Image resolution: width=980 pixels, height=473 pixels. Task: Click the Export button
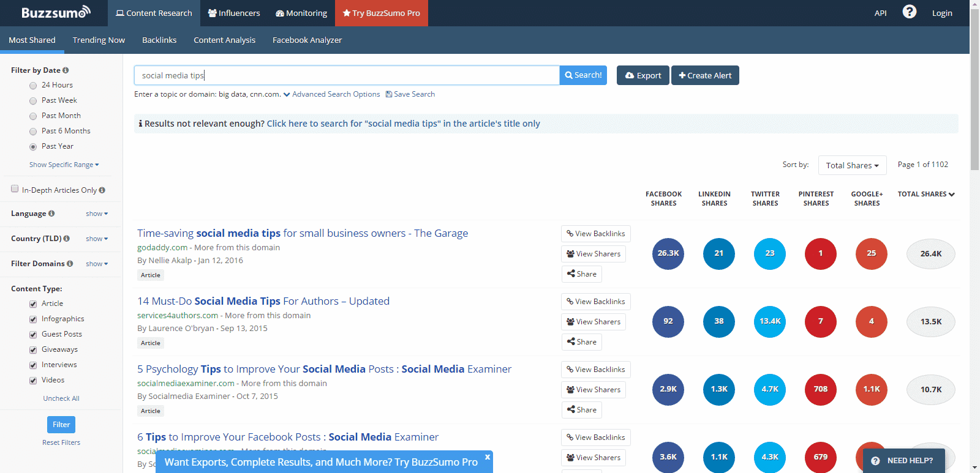click(643, 75)
